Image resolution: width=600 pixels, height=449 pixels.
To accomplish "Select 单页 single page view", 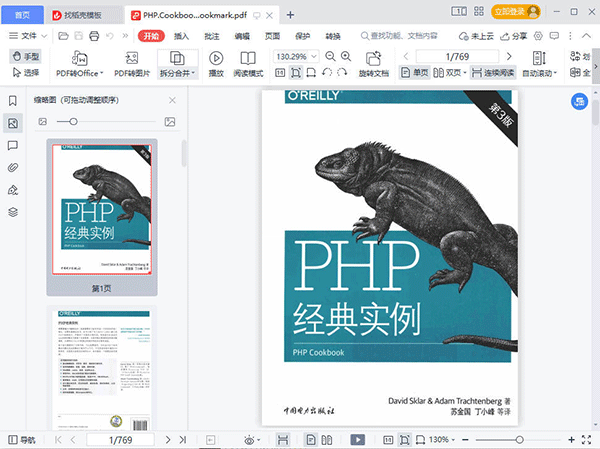I will (x=414, y=72).
